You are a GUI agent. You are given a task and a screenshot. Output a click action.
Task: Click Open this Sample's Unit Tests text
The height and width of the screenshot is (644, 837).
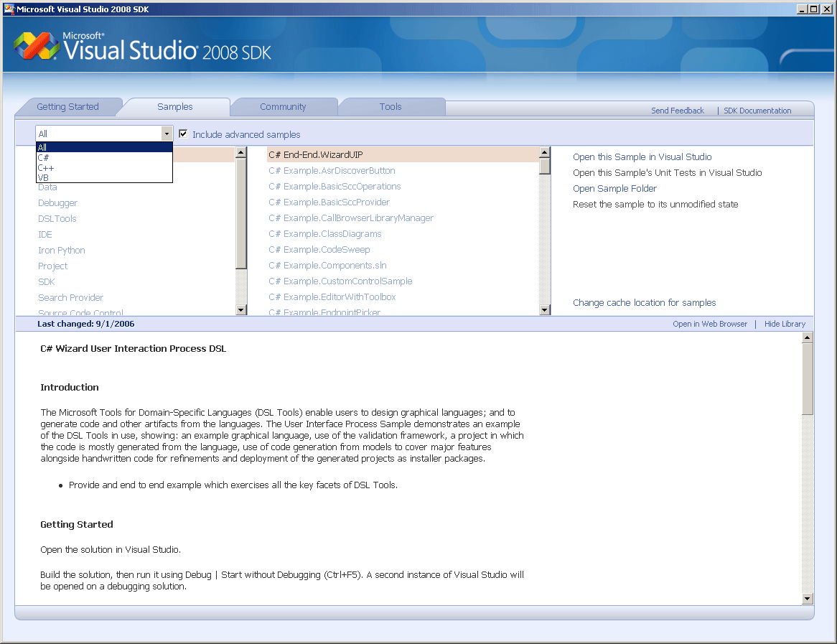click(x=668, y=173)
